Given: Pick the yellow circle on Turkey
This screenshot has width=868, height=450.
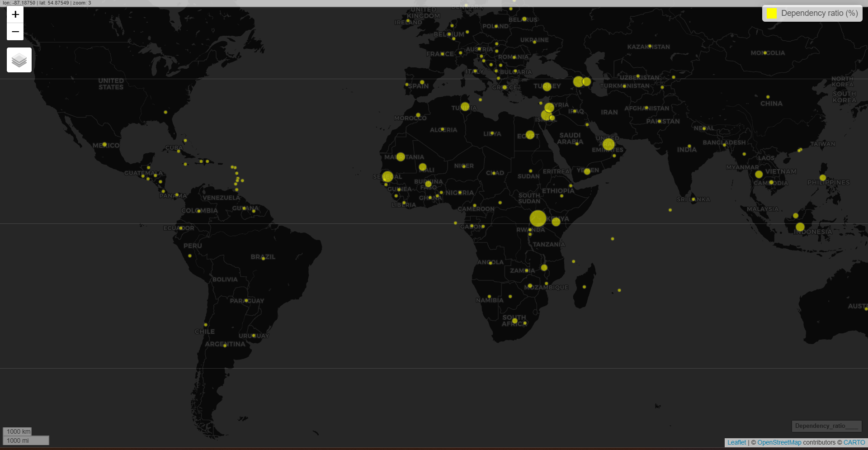Looking at the screenshot, I should (x=547, y=86).
